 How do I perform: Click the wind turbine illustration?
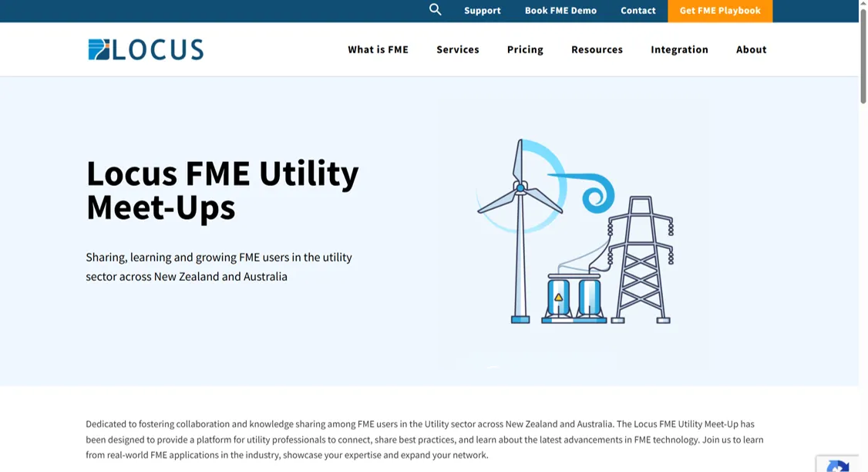tap(520, 231)
